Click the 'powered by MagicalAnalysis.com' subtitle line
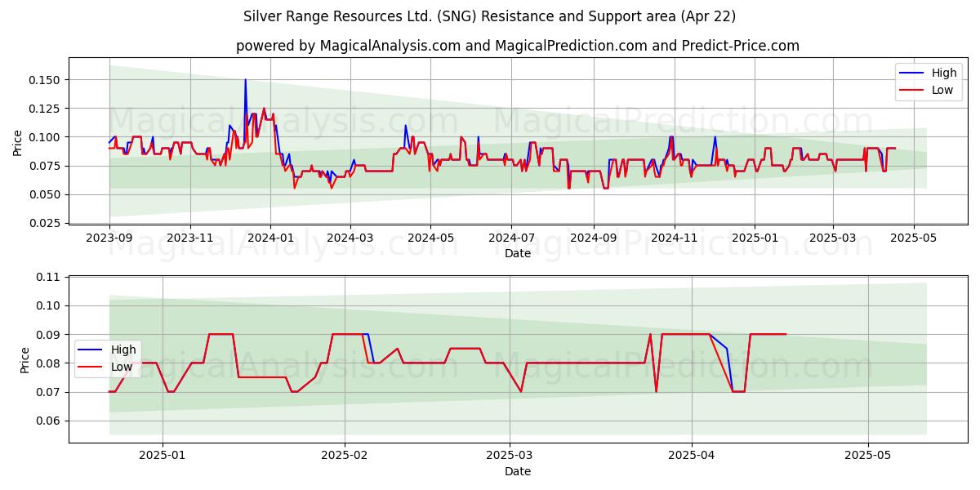This screenshot has width=980, height=490. click(x=518, y=46)
